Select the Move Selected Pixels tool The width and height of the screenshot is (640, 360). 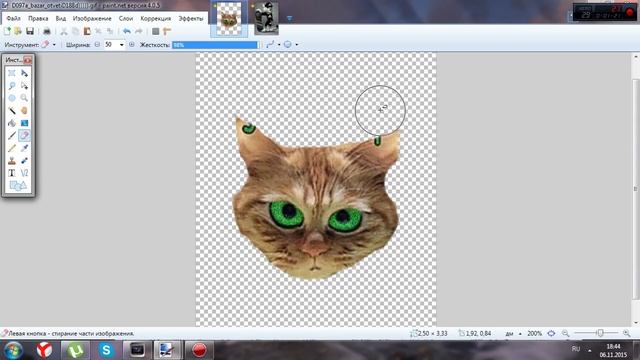pyautogui.click(x=24, y=73)
